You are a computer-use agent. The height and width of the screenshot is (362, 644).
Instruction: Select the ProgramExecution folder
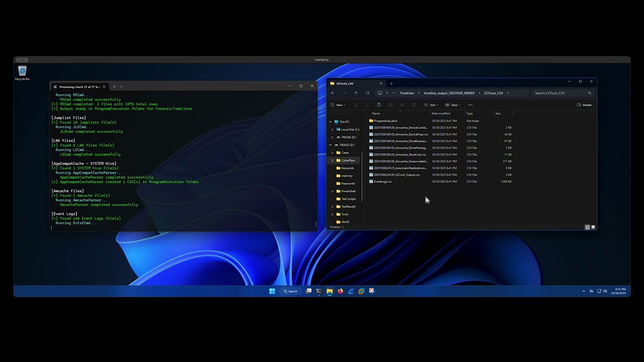(385, 121)
